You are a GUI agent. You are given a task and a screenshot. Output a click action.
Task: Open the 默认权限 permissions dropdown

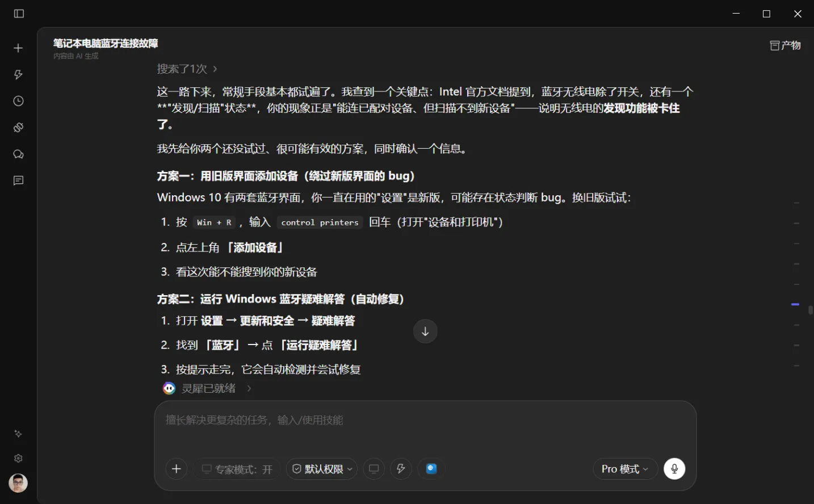(322, 469)
